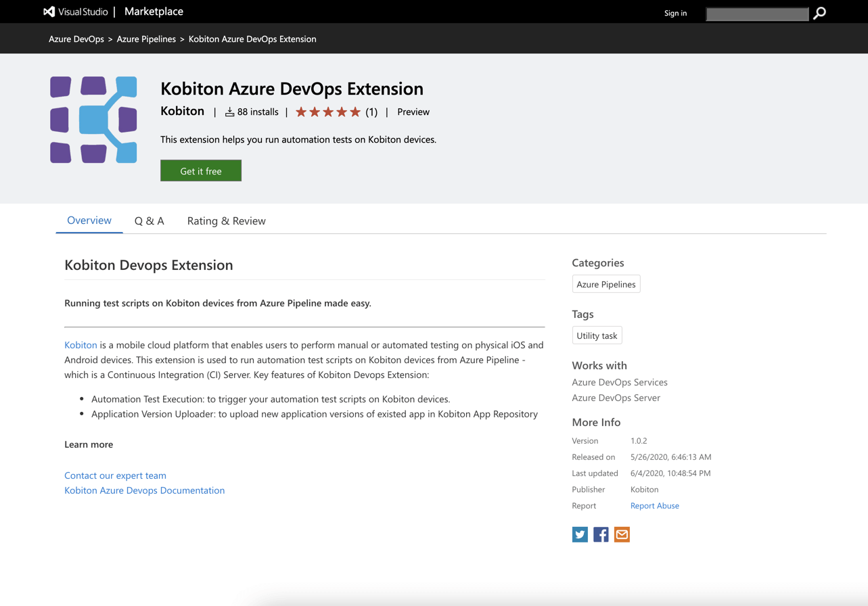Click the Automation Test Execution bullet
Image resolution: width=868 pixels, height=606 pixels.
[271, 399]
